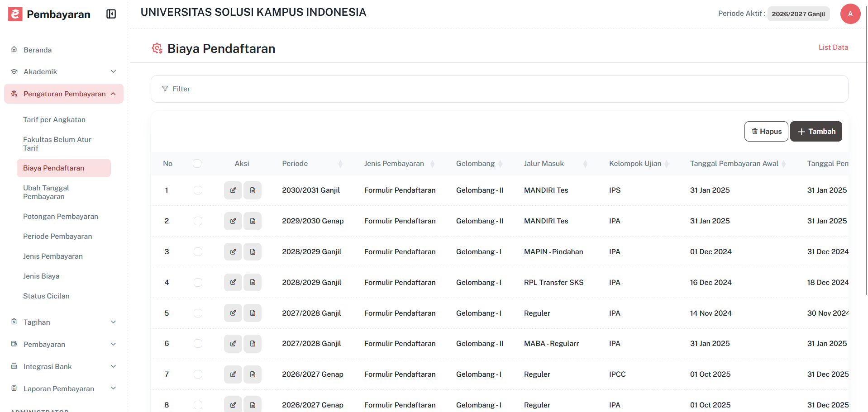Viewport: 868px width, 412px height.
Task: Open Status Cicilan menu item
Action: pyautogui.click(x=46, y=296)
